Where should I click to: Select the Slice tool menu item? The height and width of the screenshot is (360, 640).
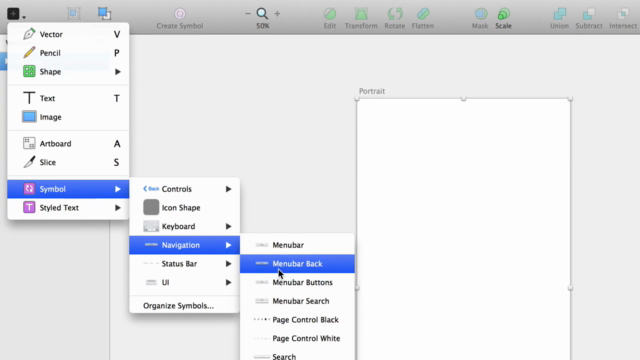pos(68,162)
